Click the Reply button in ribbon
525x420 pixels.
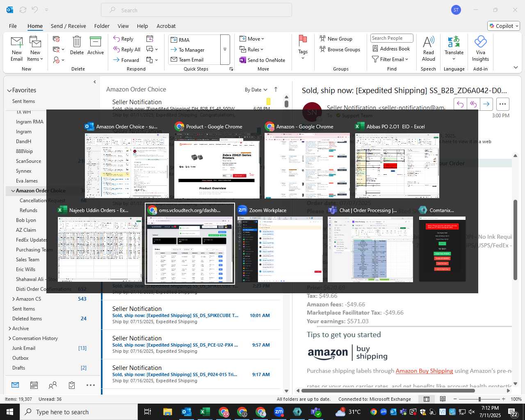pos(123,39)
